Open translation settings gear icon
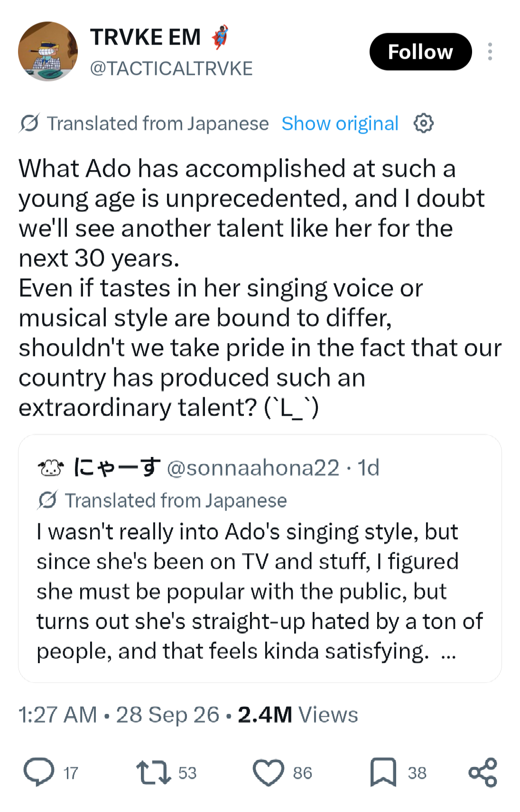520x812 pixels. (423, 124)
